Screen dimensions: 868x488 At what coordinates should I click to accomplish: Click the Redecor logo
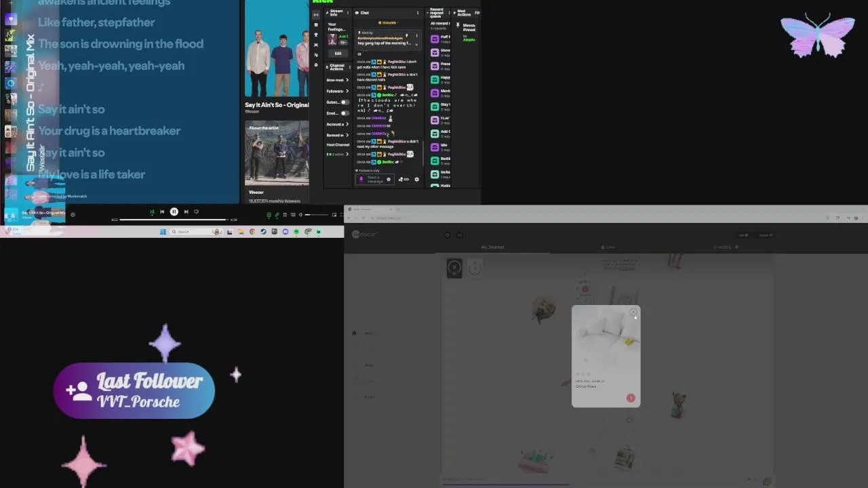pos(364,235)
